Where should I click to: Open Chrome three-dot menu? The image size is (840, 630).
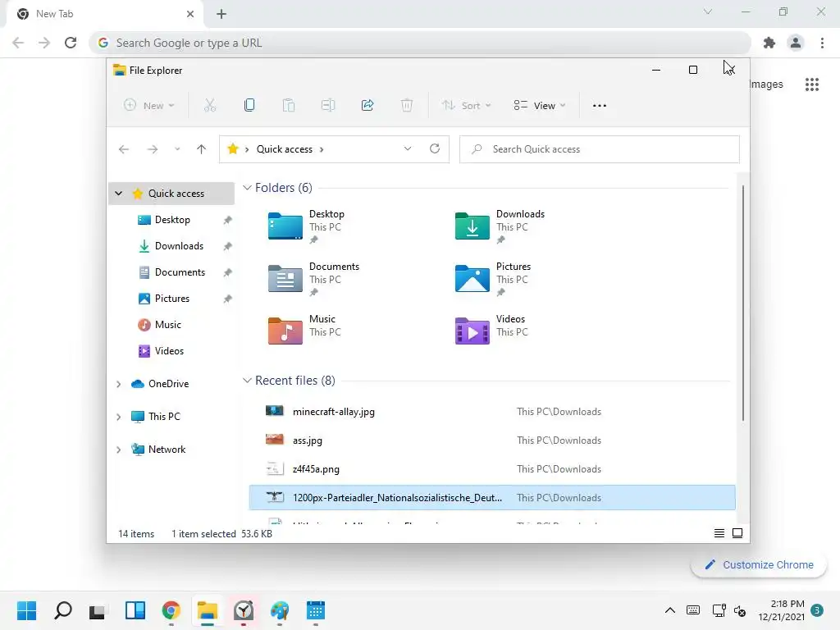click(822, 43)
